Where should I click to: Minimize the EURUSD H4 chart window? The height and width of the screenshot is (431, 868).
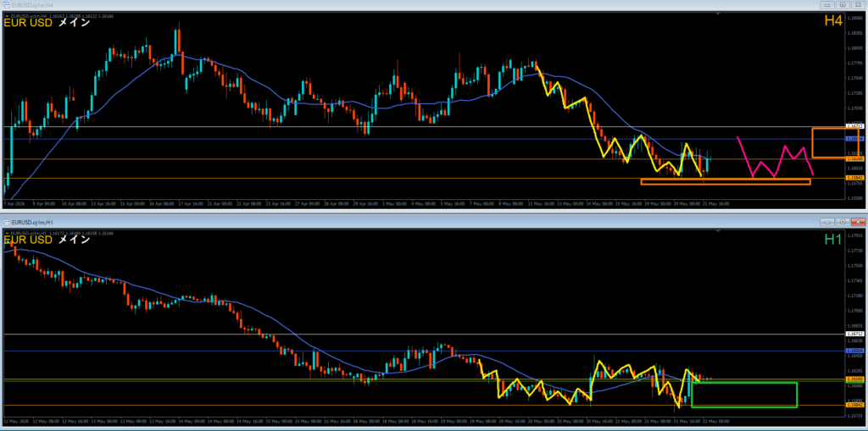829,4
